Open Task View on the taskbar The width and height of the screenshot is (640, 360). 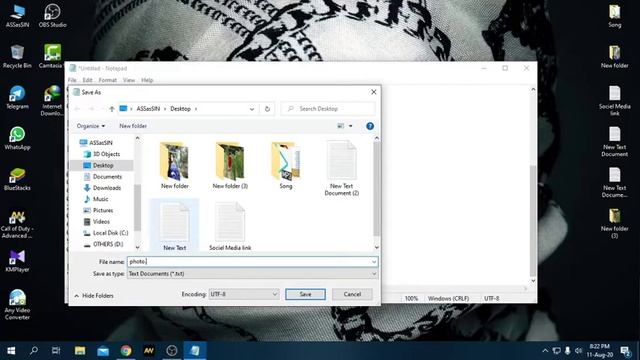pos(56,351)
